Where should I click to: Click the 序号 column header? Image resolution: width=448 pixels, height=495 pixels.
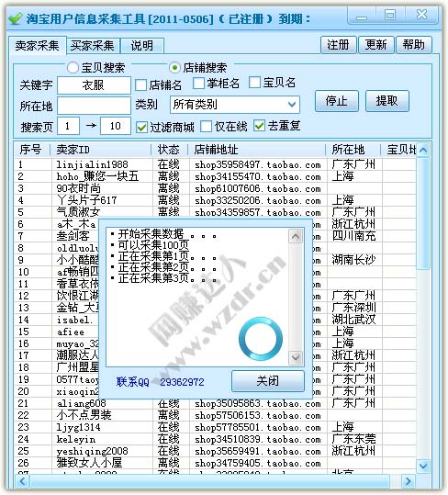(x=33, y=150)
